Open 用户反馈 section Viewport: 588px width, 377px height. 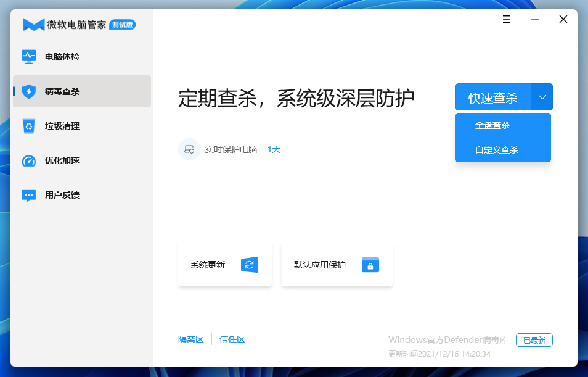62,195
